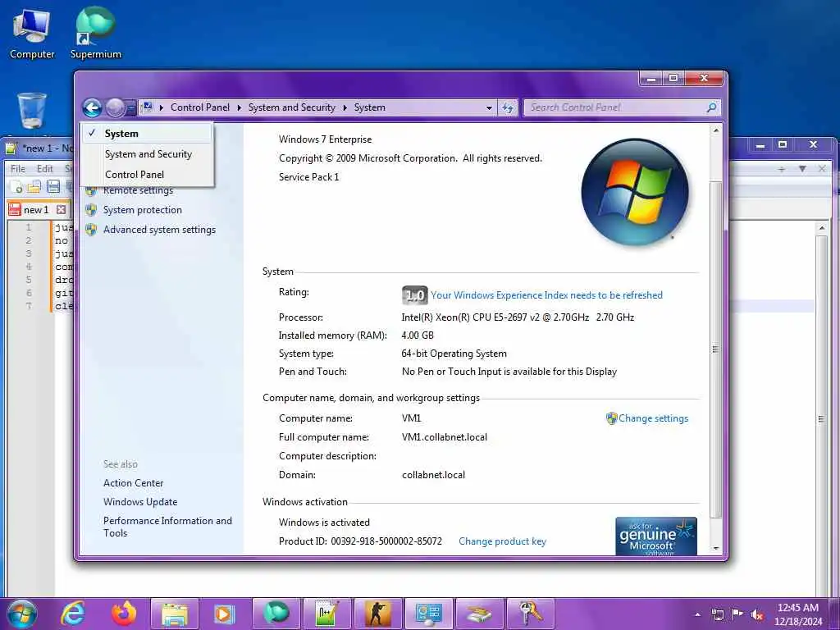
Task: Click the network icon in system tray
Action: click(717, 614)
